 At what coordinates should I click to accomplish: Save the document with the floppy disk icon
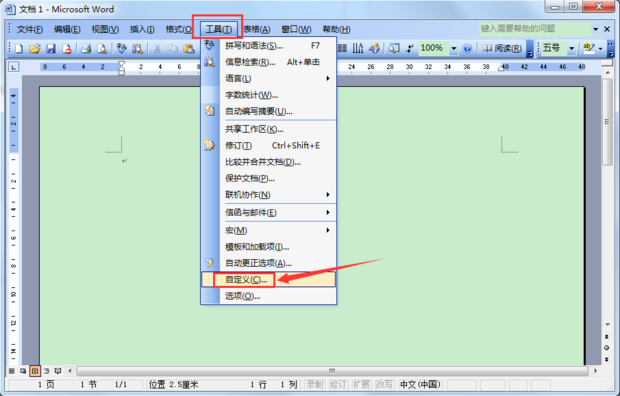51,49
